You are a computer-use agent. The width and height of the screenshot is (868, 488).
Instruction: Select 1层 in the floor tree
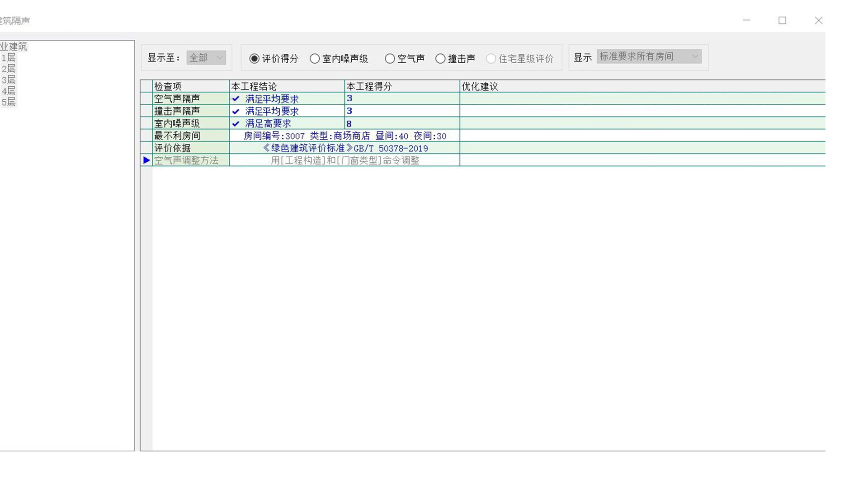point(9,58)
